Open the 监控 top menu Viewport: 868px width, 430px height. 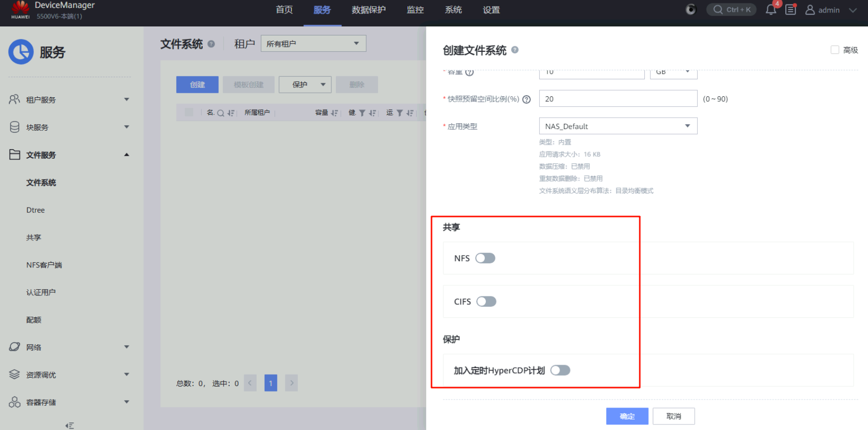415,10
